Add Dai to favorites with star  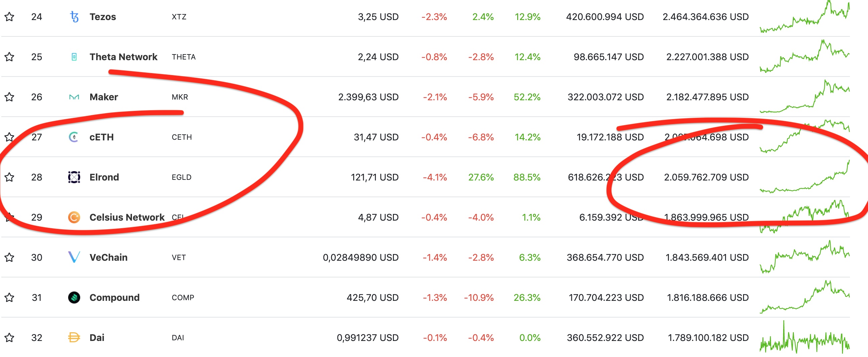[x=9, y=338]
